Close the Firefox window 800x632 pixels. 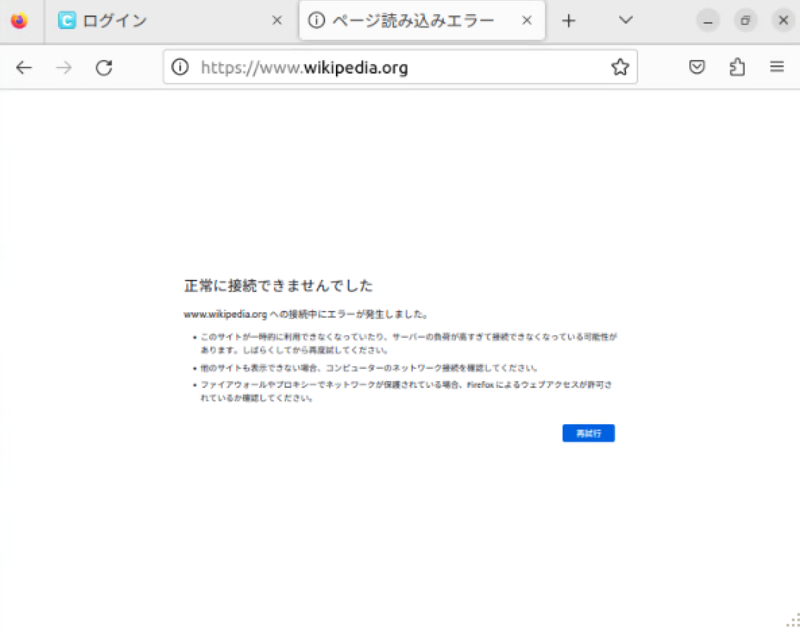(783, 21)
